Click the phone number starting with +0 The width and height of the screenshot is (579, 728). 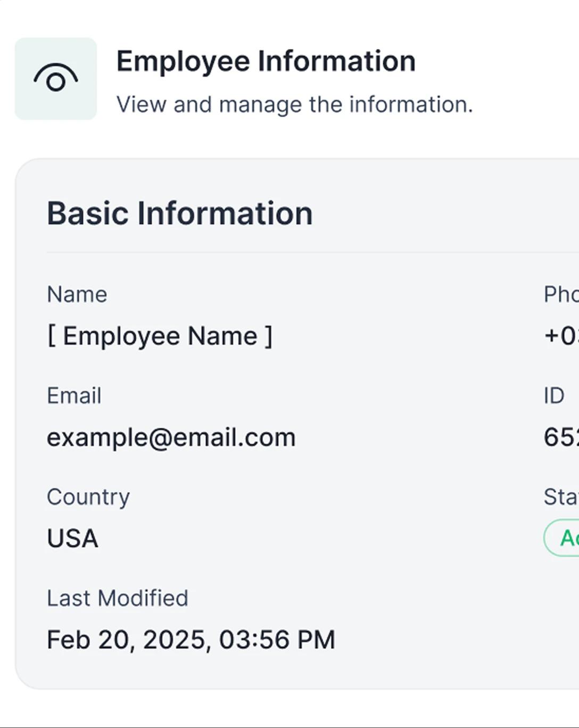pyautogui.click(x=561, y=336)
